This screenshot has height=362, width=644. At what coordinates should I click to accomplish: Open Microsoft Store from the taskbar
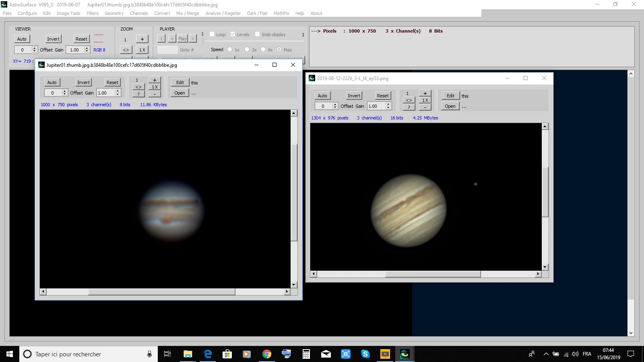[x=227, y=354]
